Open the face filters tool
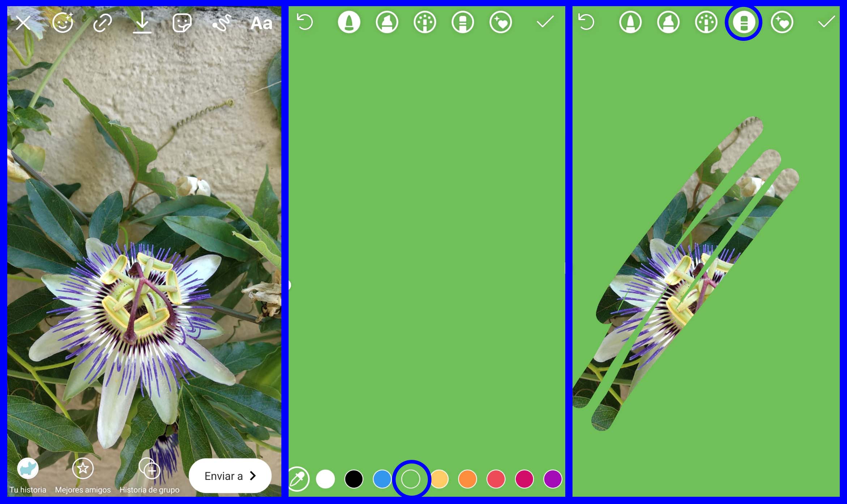 (64, 23)
